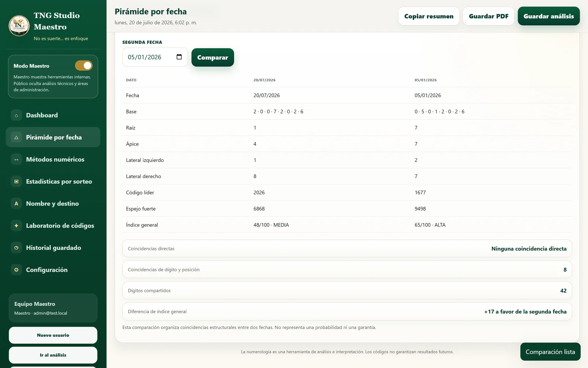The height and width of the screenshot is (368, 588).
Task: Go to Métodos numéricos section
Action: pos(53,159)
